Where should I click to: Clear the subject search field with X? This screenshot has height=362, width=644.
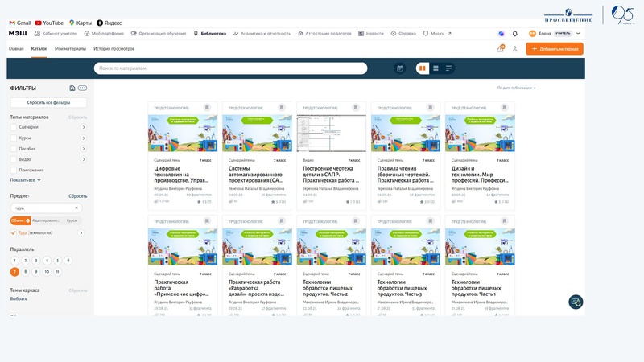[x=77, y=208]
